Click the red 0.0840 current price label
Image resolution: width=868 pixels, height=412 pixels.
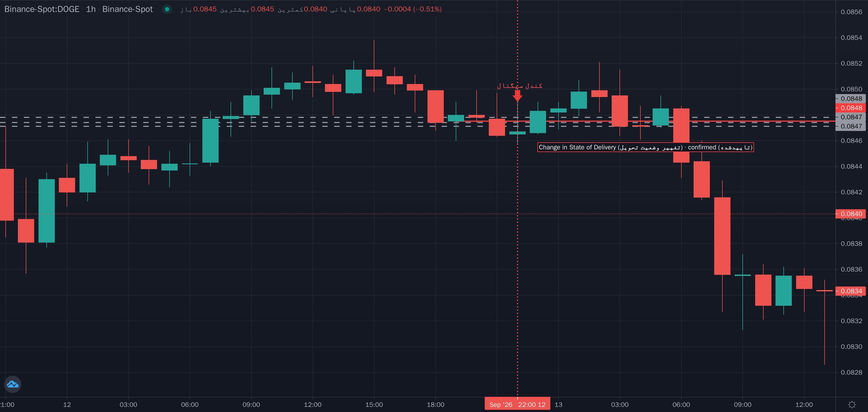(851, 214)
